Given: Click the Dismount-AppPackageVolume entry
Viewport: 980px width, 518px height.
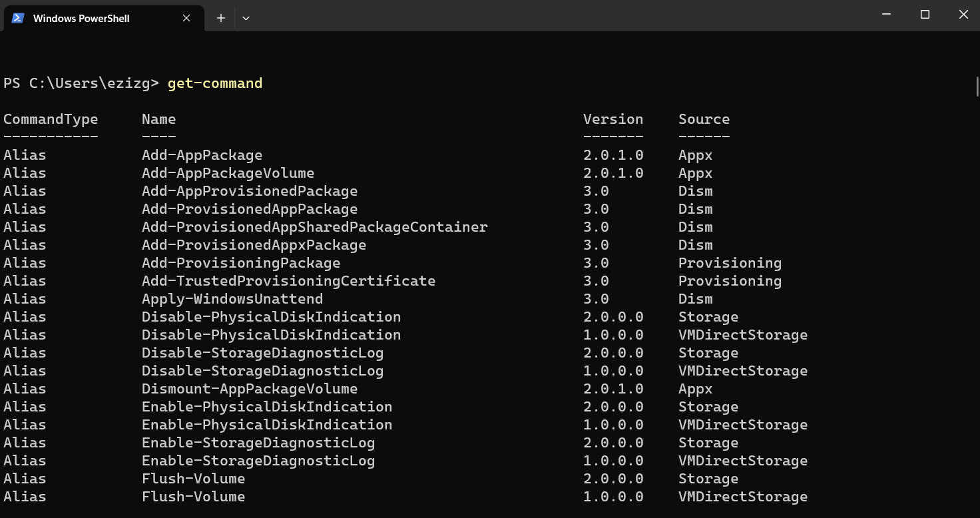Looking at the screenshot, I should [249, 389].
